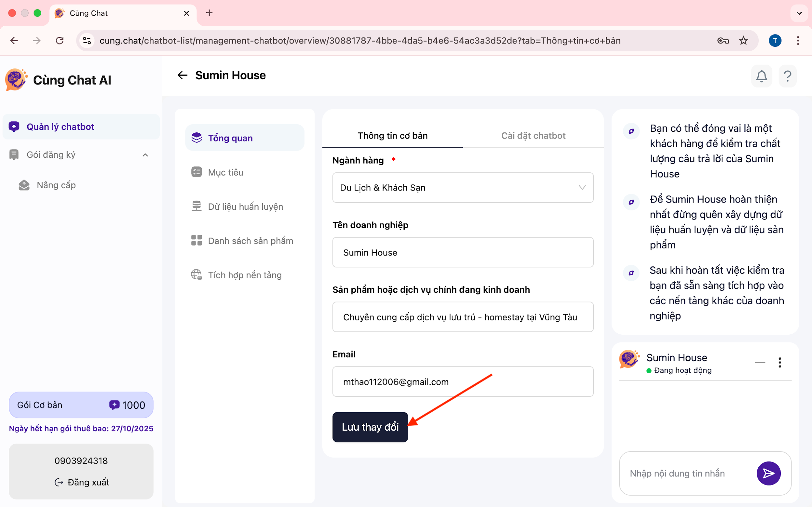Expand the browser tab search chevron

point(799,13)
